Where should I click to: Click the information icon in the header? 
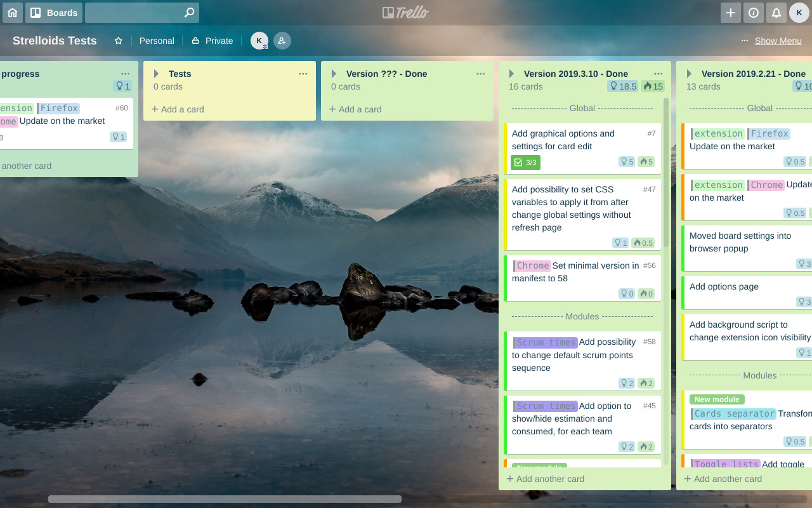pos(753,12)
